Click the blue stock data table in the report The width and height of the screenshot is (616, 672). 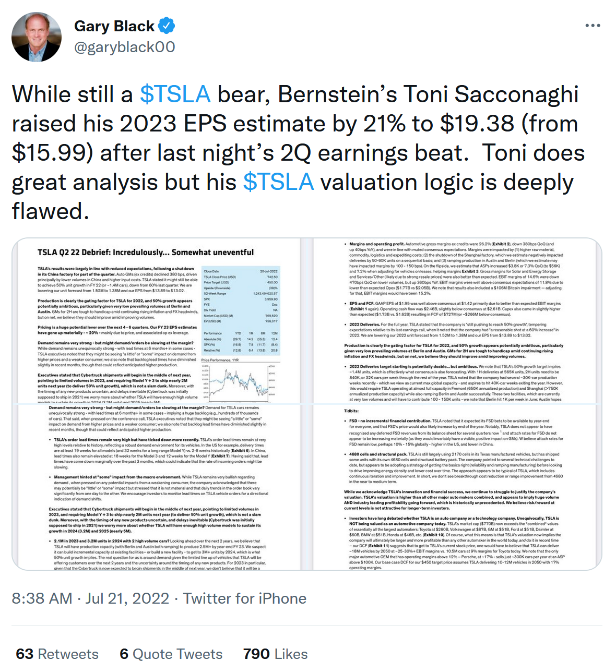(x=240, y=310)
